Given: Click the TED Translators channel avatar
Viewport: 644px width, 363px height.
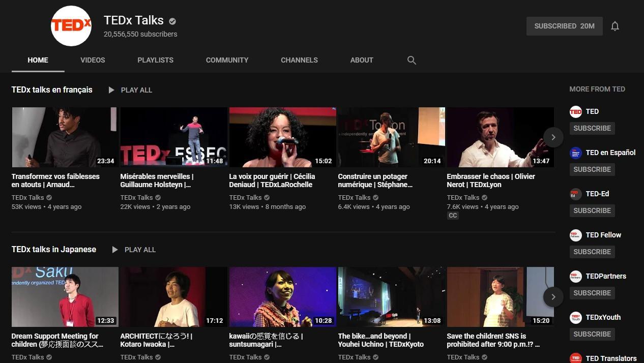Looking at the screenshot, I should click(x=575, y=358).
